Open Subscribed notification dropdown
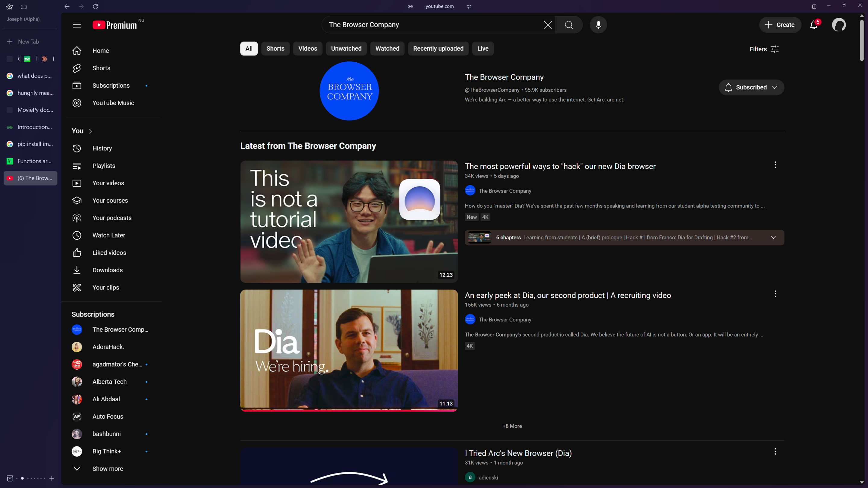This screenshot has height=488, width=868. tap(751, 87)
